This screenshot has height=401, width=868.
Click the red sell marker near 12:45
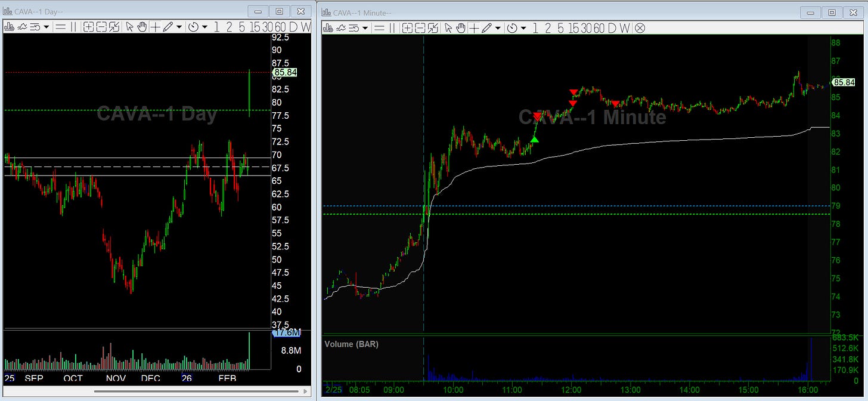615,104
